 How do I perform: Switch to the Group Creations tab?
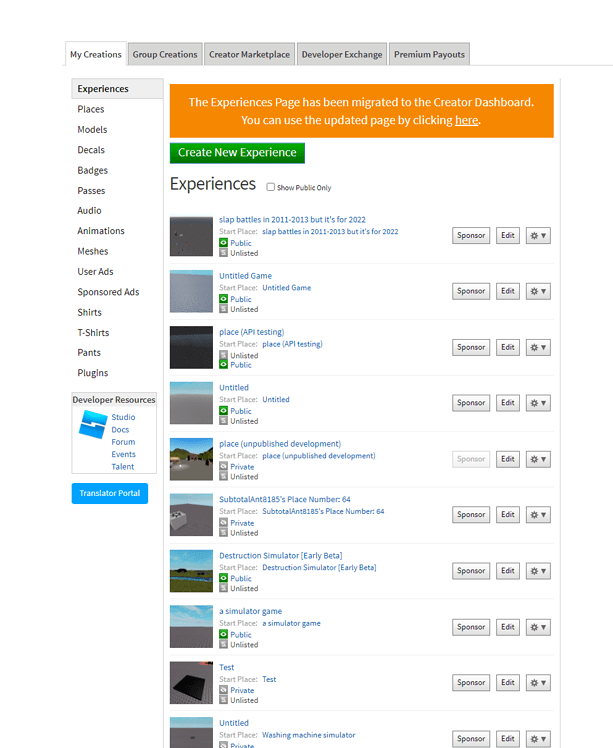[165, 54]
